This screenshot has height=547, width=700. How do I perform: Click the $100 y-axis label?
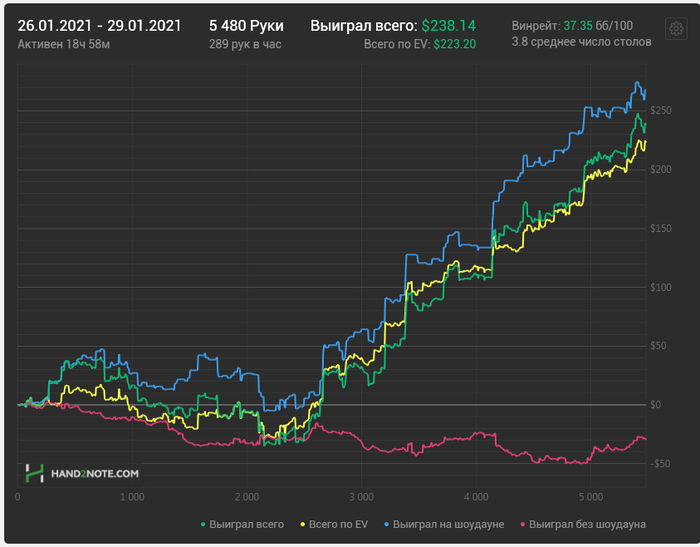click(x=660, y=287)
